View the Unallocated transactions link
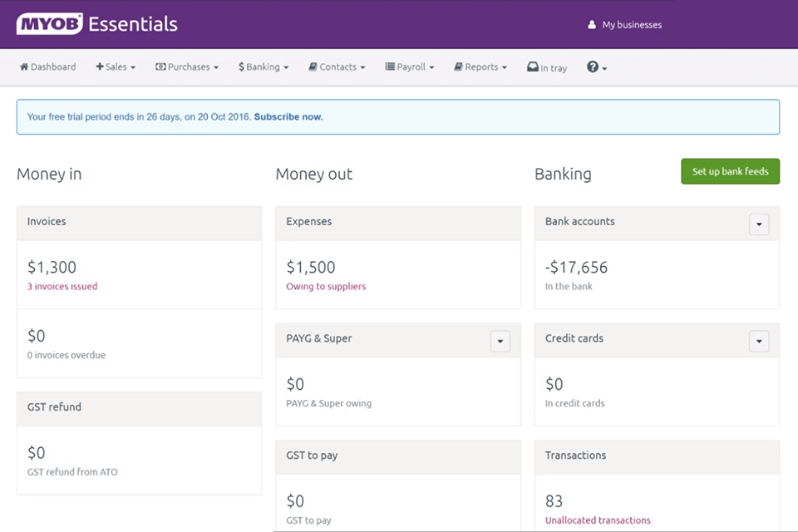798x532 pixels. pos(598,520)
